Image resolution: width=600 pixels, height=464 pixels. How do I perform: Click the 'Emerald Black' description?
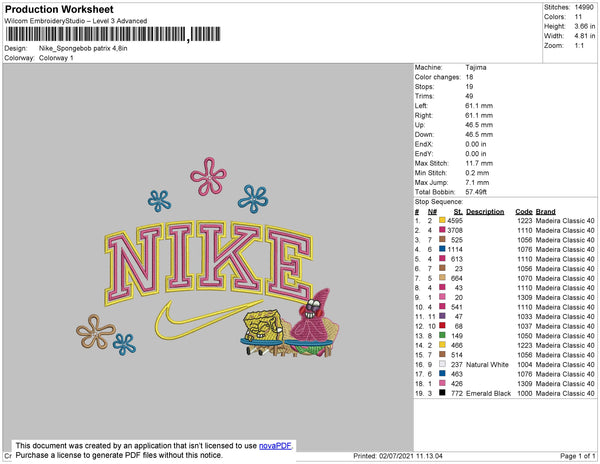489,393
